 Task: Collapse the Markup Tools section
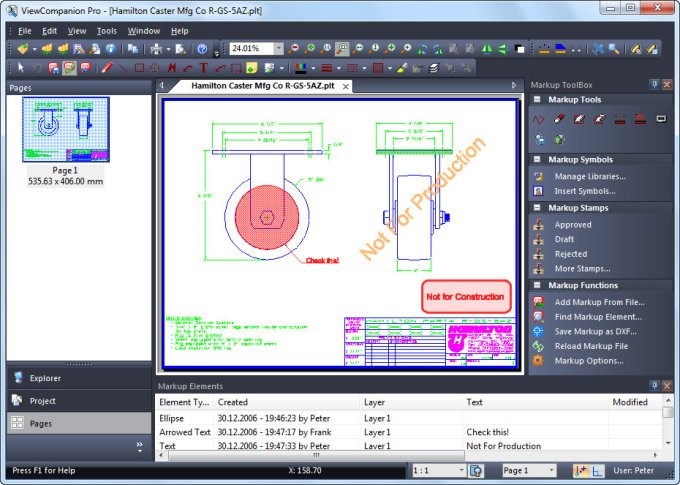tap(537, 99)
